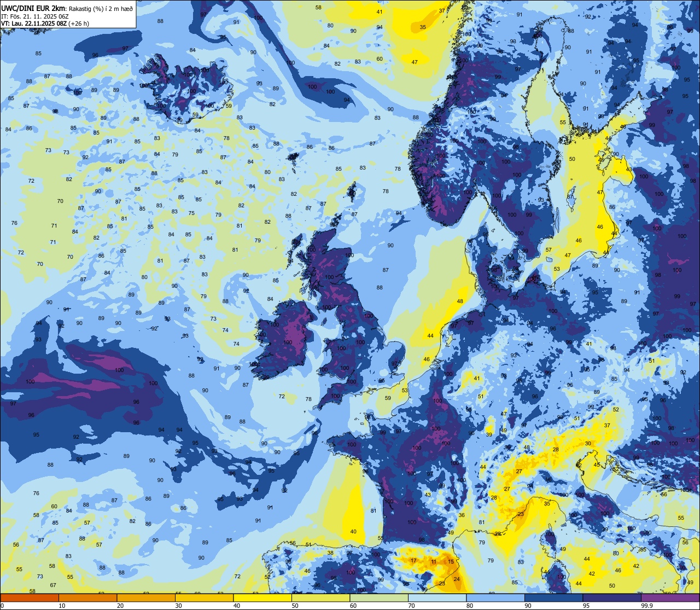Image resolution: width=700 pixels, height=610 pixels.
Task: Click the humidity value '17' on the map
Action: pyautogui.click(x=413, y=561)
